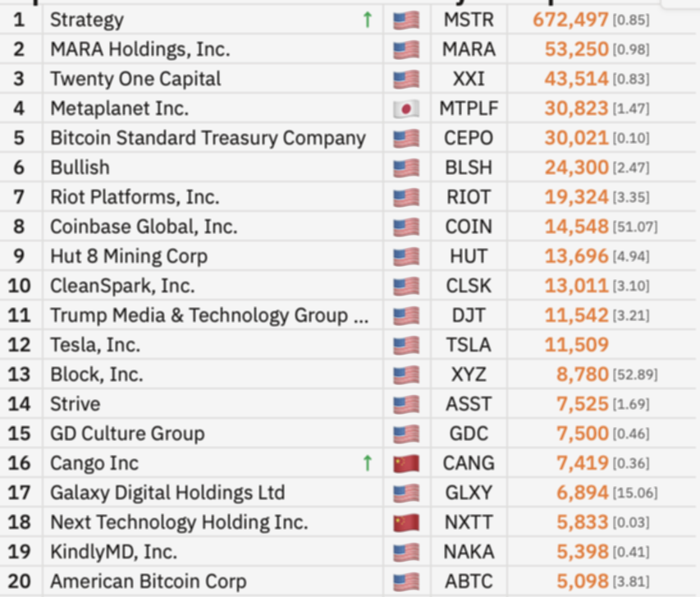Click the green up arrow beside Cango Inc

click(368, 463)
